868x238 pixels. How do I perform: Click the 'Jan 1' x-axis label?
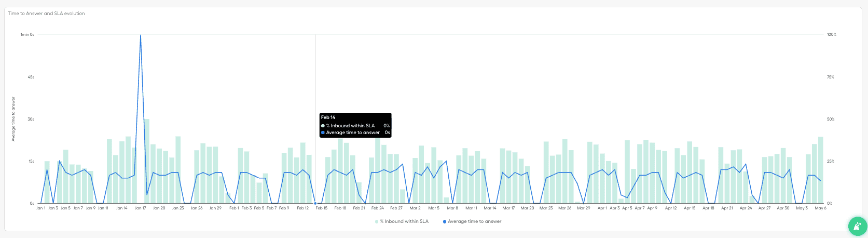tap(40, 208)
